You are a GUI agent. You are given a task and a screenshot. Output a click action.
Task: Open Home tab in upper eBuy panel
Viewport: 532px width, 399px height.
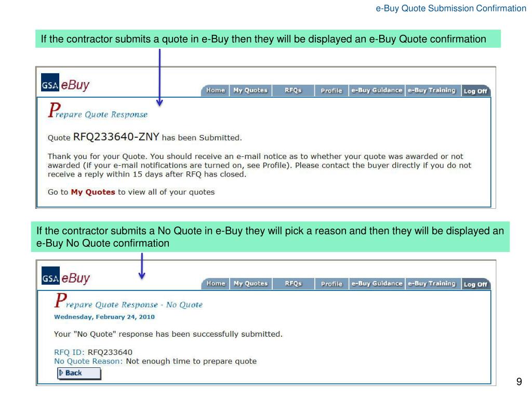tap(216, 90)
